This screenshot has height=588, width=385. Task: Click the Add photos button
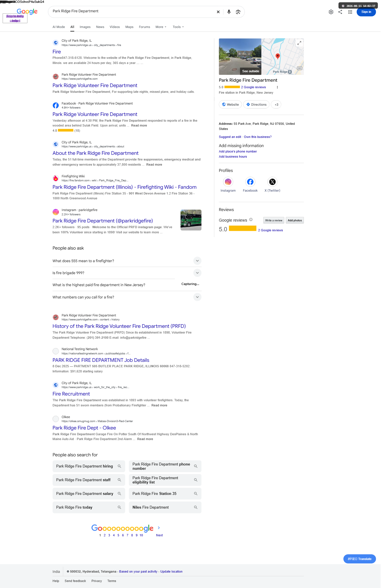295,220
